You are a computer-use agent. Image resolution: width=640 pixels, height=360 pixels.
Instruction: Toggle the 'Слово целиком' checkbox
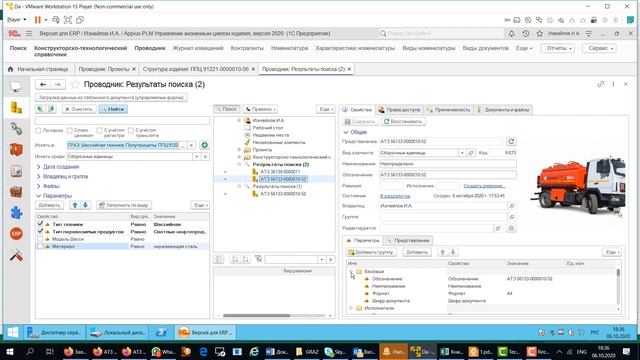point(69,131)
